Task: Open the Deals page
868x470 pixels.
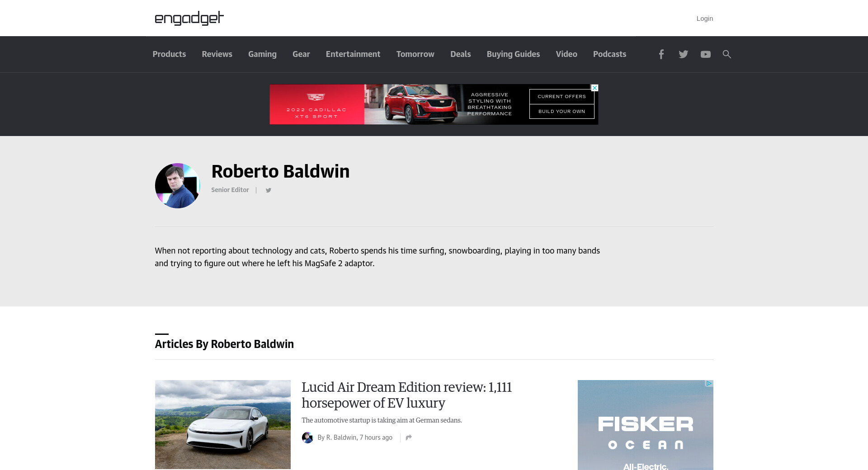Action: (461, 54)
